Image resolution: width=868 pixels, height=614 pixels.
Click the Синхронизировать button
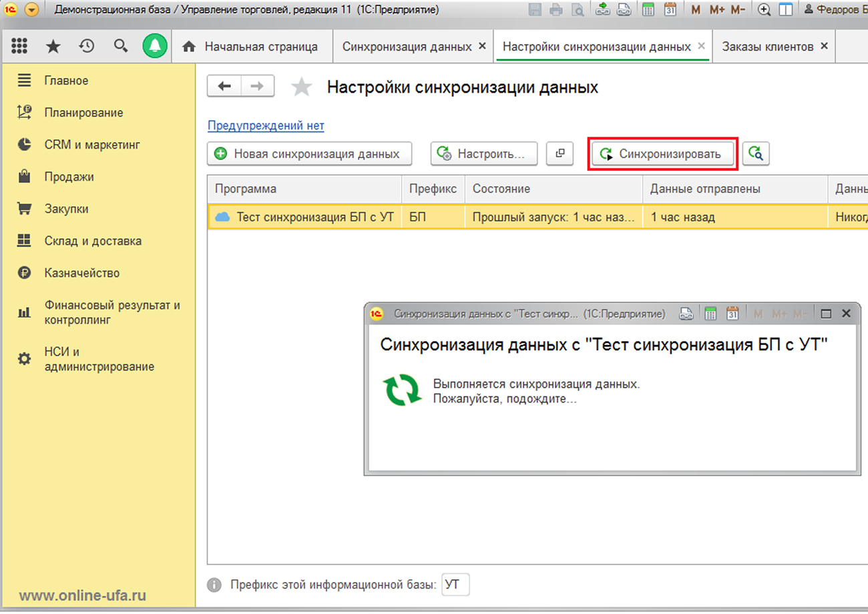pyautogui.click(x=662, y=154)
